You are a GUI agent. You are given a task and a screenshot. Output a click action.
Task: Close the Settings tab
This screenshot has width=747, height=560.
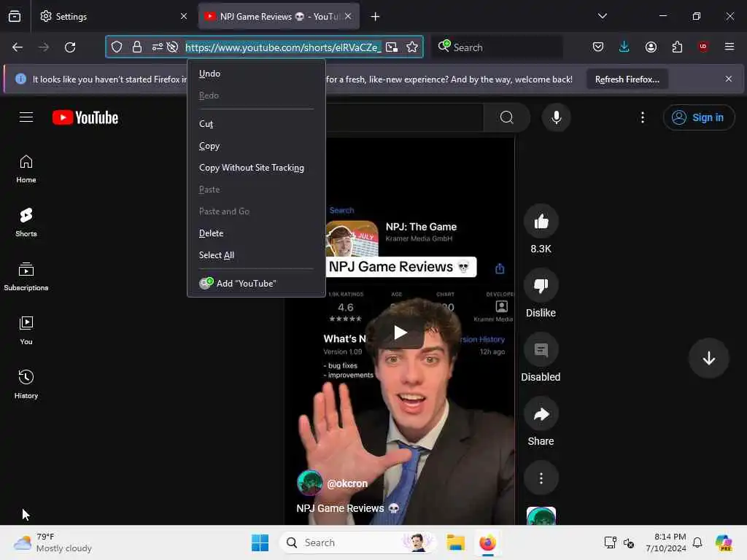pos(183,16)
